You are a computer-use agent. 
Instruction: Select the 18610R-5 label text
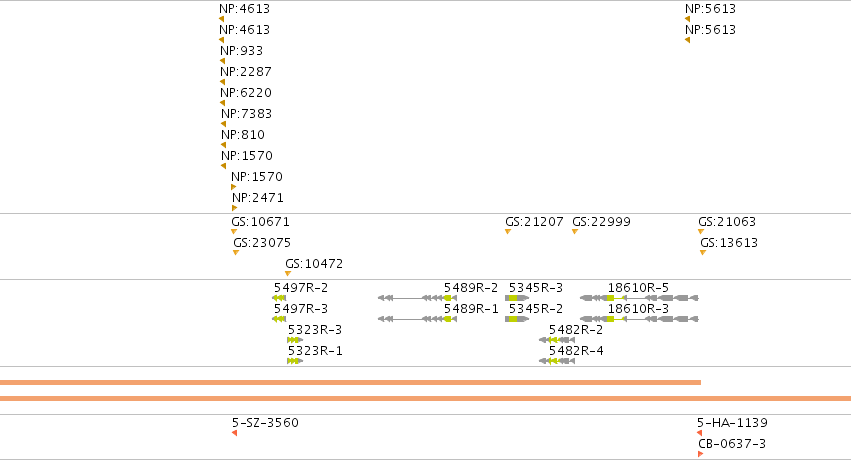(x=638, y=288)
